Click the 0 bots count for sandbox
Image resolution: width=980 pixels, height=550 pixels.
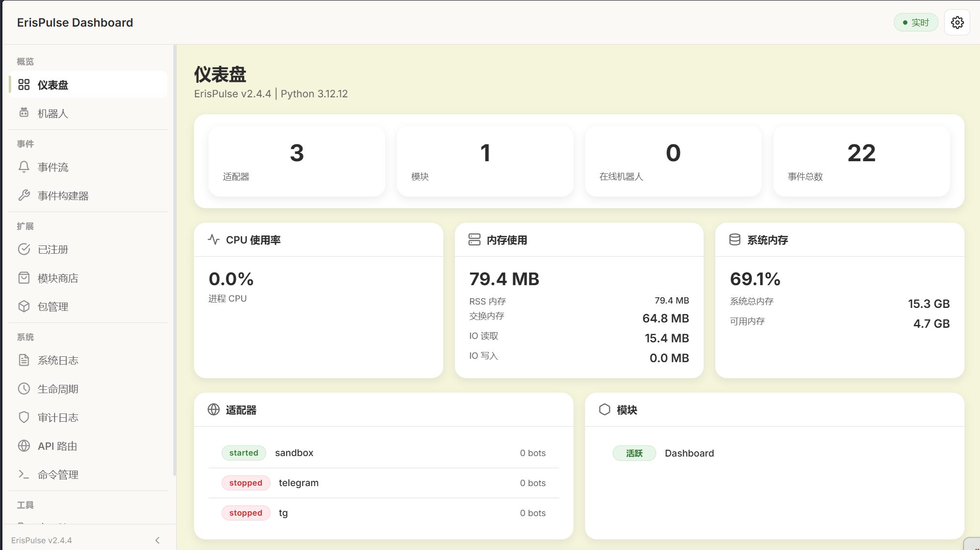(x=533, y=453)
